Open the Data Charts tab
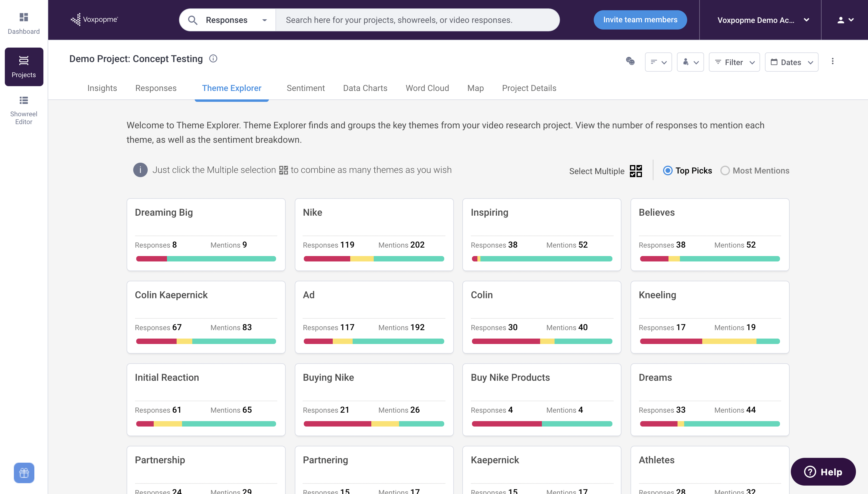The image size is (868, 494). (x=365, y=88)
